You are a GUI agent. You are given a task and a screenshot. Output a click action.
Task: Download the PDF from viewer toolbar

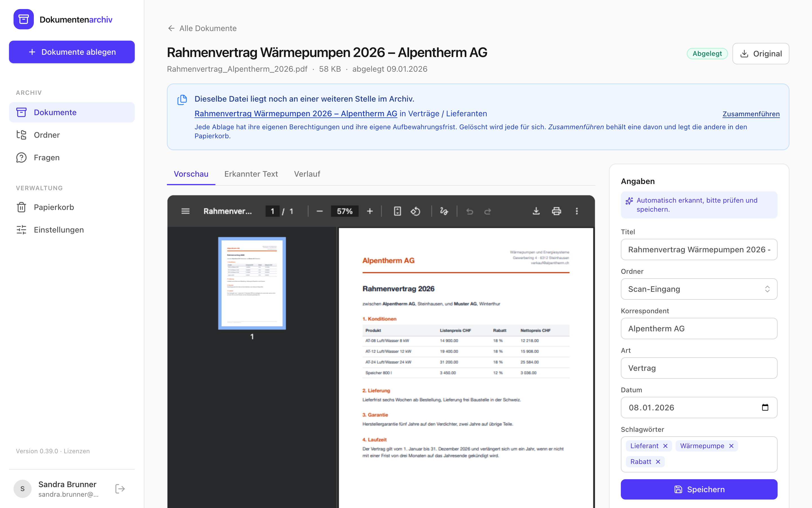pos(536,211)
